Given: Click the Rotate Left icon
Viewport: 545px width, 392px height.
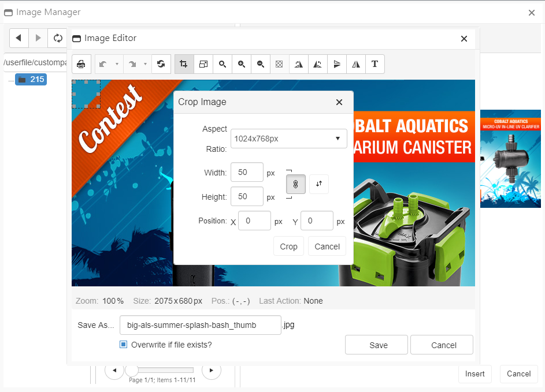Looking at the screenshot, I should pyautogui.click(x=318, y=64).
